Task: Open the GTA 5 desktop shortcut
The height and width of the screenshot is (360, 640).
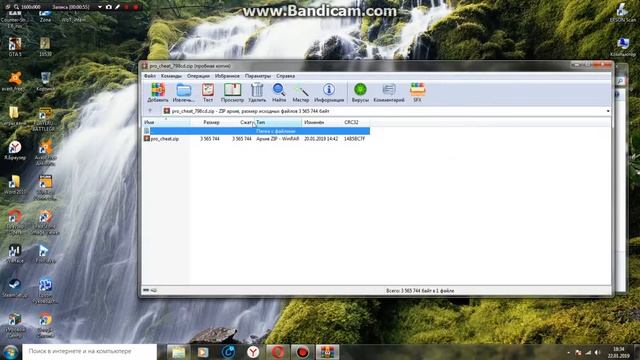Action: coord(15,46)
